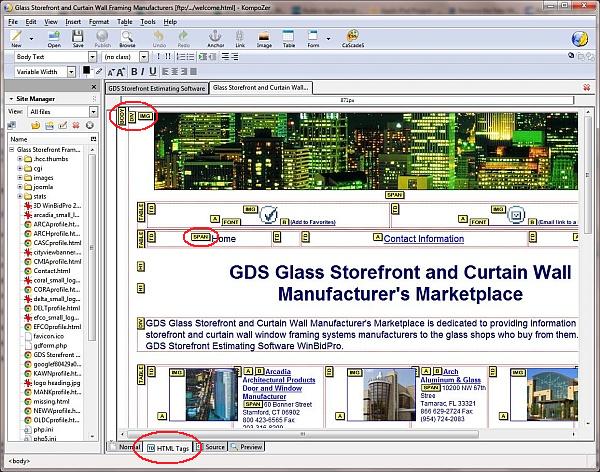Select Contact.html in the site tree

[x=52, y=271]
